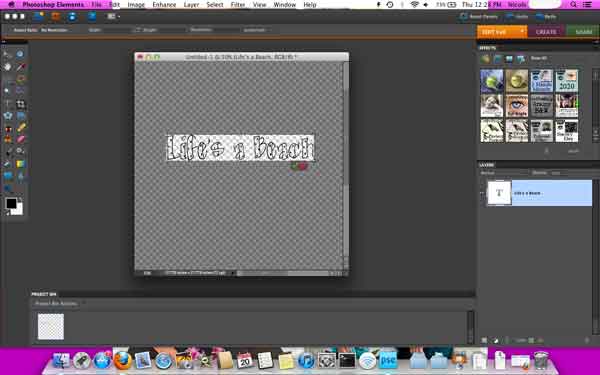Show Layer Styles in the Effects panel

[497, 59]
